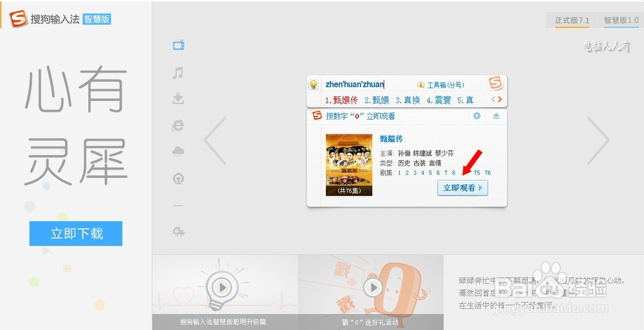Image resolution: width=644 pixels, height=330 pixels.
Task: Select the short dash icon in sidebar
Action: coord(178,205)
